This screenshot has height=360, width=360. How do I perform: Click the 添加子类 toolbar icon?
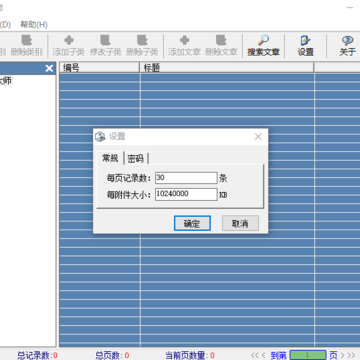click(x=69, y=46)
